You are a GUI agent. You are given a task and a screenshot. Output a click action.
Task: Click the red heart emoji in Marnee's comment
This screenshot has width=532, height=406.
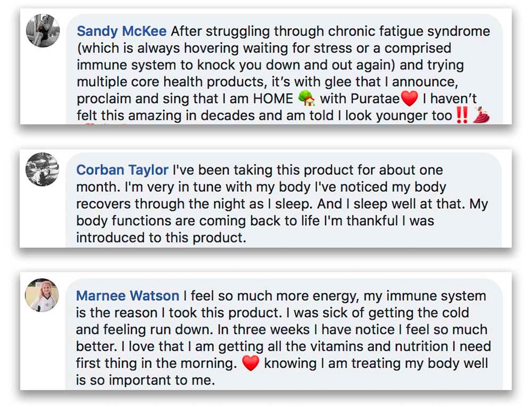coord(251,363)
